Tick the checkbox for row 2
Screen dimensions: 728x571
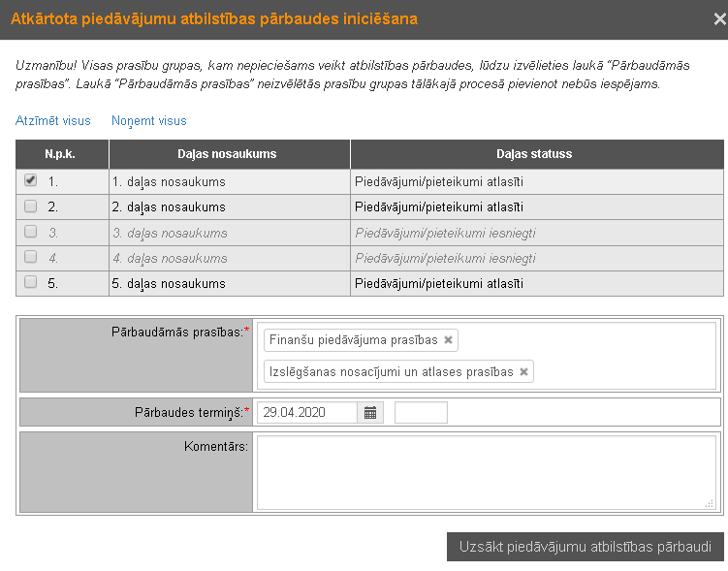(x=31, y=206)
